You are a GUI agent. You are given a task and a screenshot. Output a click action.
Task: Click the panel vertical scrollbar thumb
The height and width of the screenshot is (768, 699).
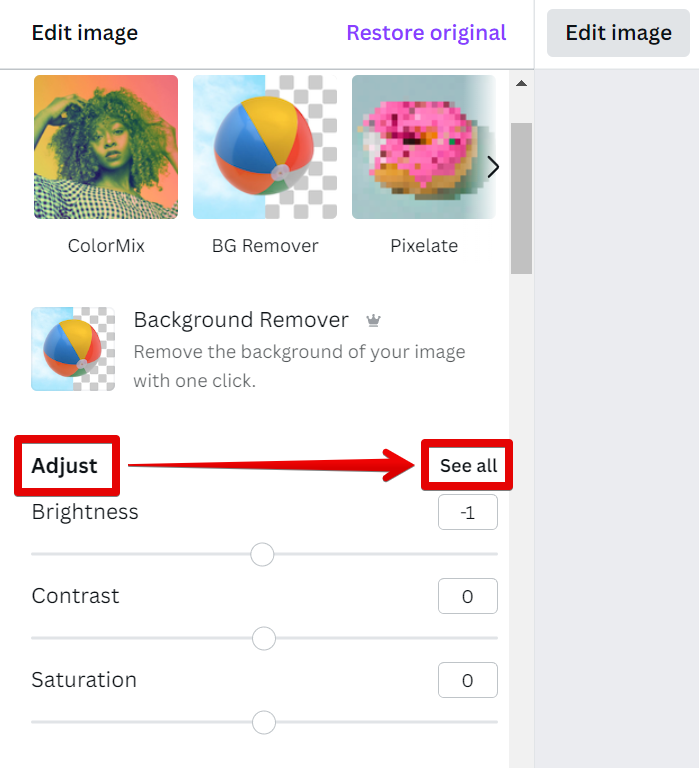pos(521,198)
